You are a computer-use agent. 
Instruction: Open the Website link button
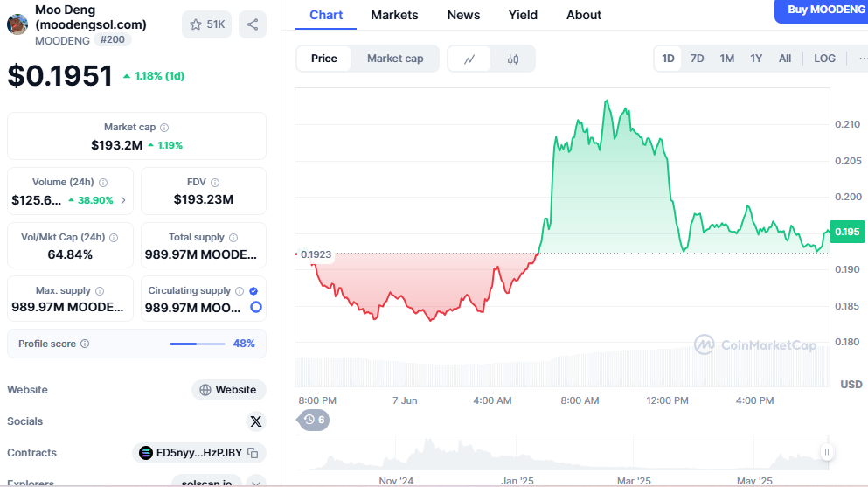pos(229,390)
